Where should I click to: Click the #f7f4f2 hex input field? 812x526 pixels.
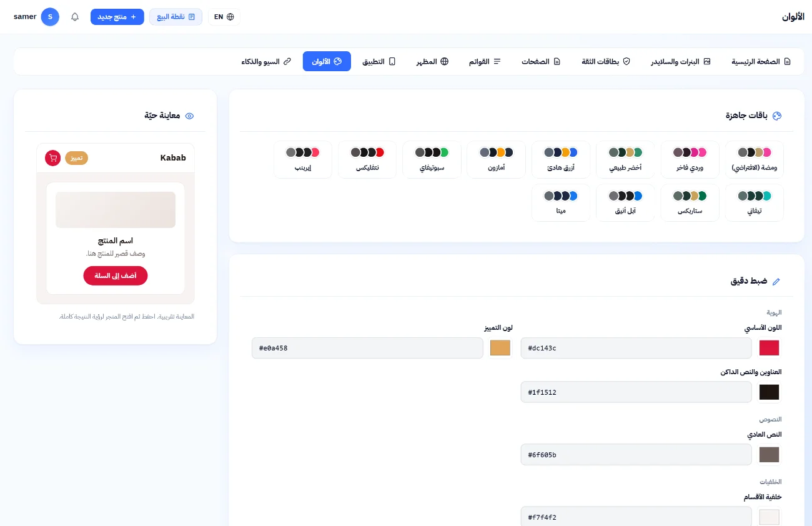636,517
